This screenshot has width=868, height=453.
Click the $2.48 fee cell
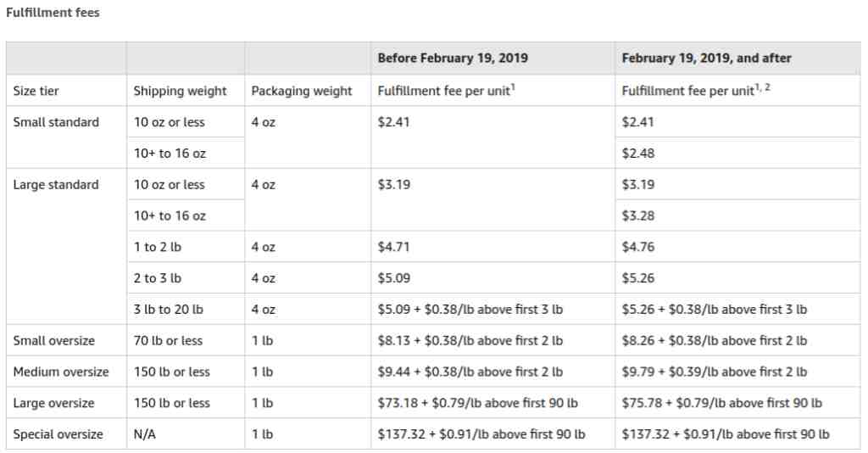tap(638, 154)
